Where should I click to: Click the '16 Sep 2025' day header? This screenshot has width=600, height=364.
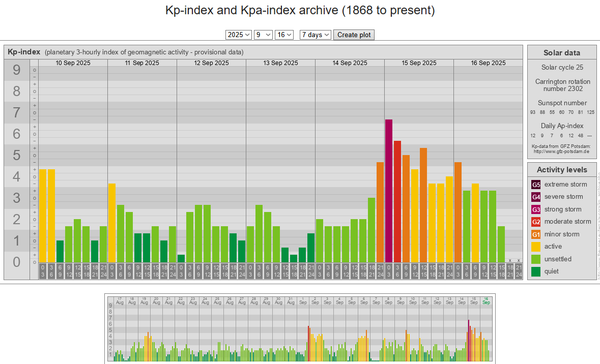[488, 63]
